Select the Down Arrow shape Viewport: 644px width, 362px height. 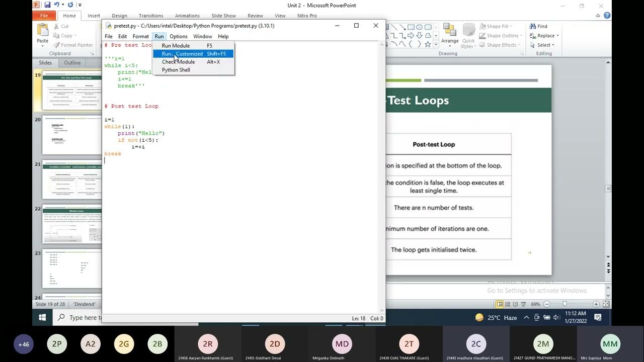(x=419, y=36)
